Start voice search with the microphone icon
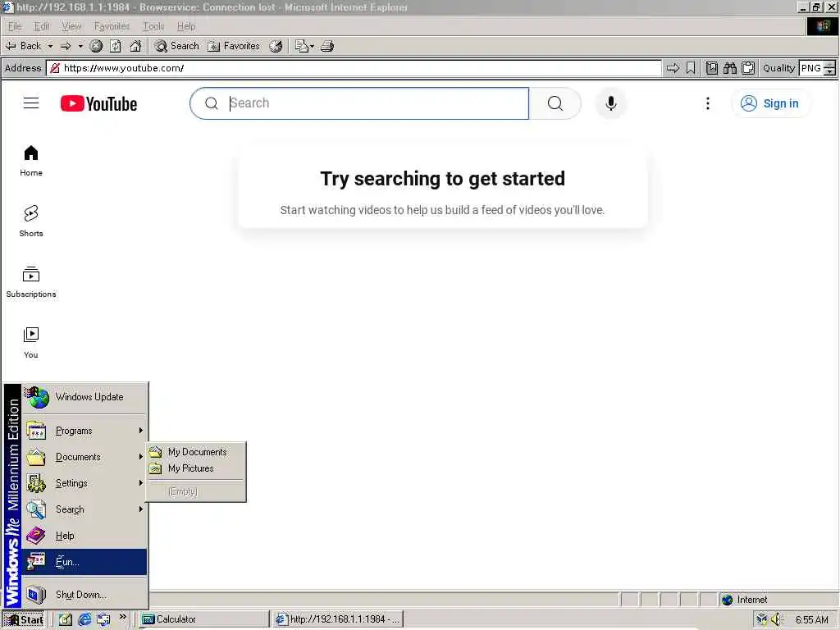Viewport: 840px width, 630px height. click(x=610, y=103)
